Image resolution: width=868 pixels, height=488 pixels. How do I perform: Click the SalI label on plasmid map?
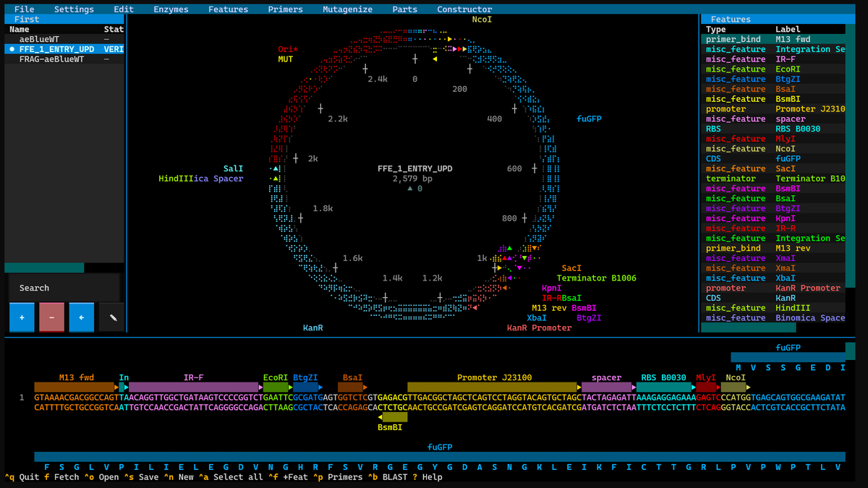pos(233,168)
